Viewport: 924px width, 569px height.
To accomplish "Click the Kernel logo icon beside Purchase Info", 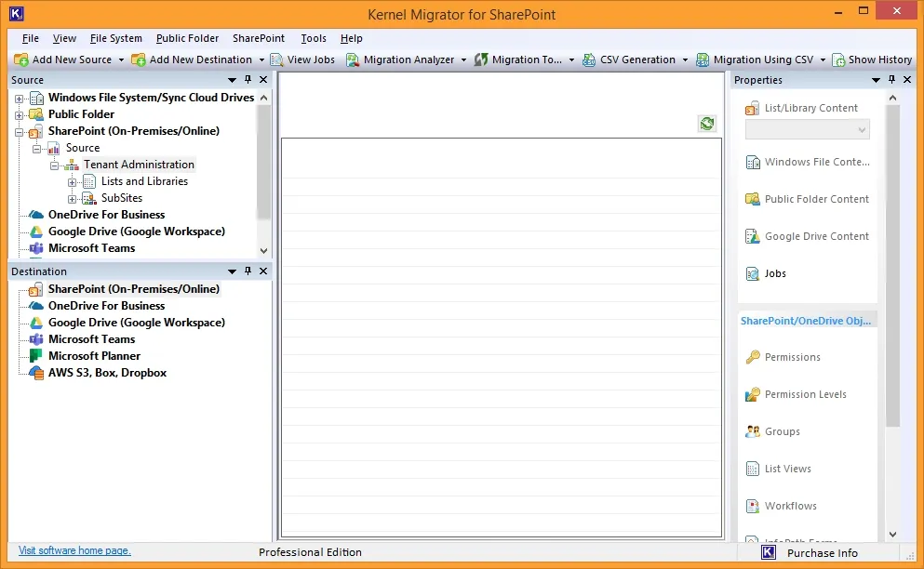I will pos(769,552).
